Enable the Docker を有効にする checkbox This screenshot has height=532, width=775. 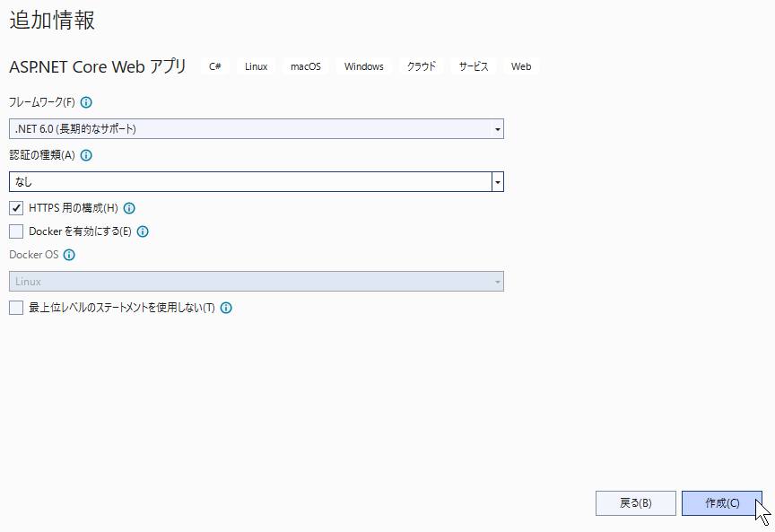tap(16, 231)
